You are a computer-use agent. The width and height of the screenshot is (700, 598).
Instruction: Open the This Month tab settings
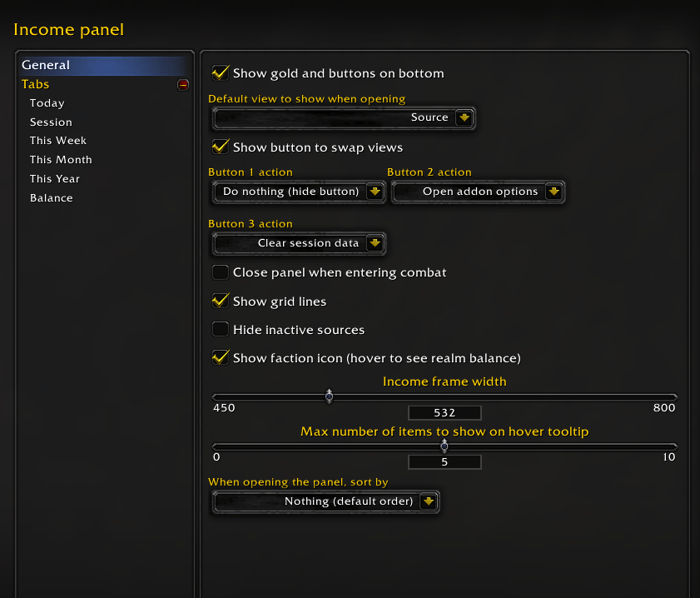pyautogui.click(x=61, y=159)
